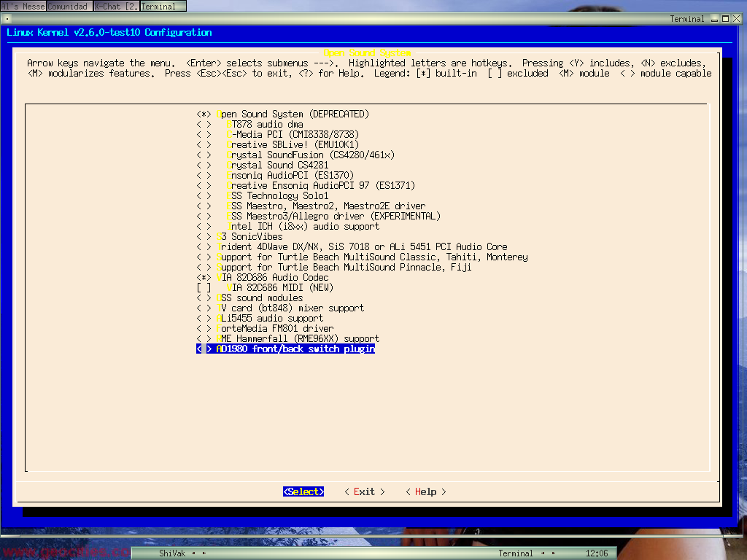Switch to the Al's Messe taskbar tab
This screenshot has height=560, width=747.
[23, 6]
